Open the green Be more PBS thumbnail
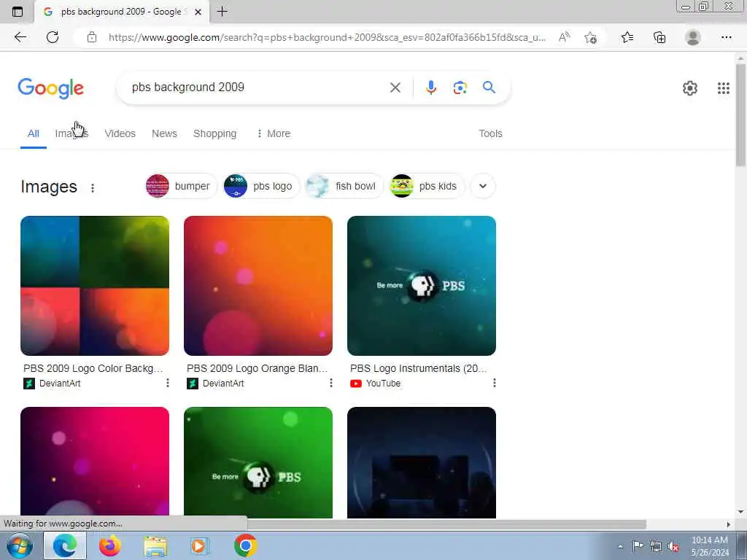The height and width of the screenshot is (560, 747). tap(258, 462)
